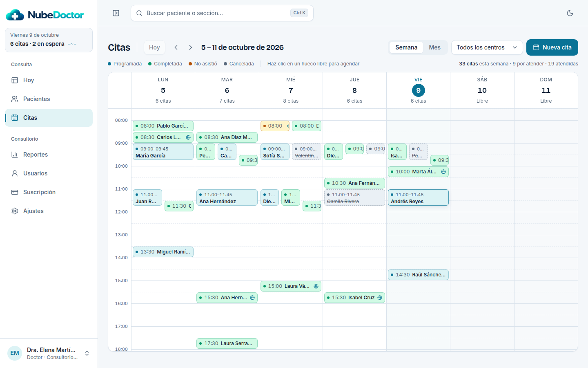Select Citas in sidebar
588x368 pixels.
(49, 118)
